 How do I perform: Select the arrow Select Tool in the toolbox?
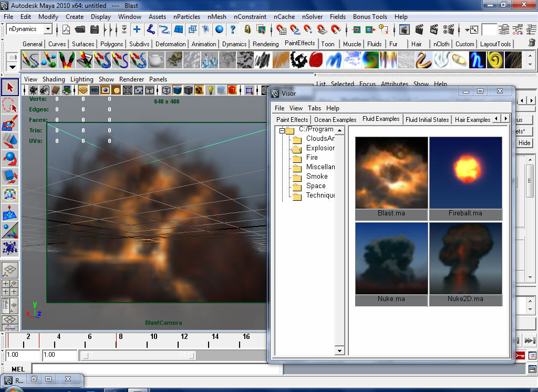10,88
